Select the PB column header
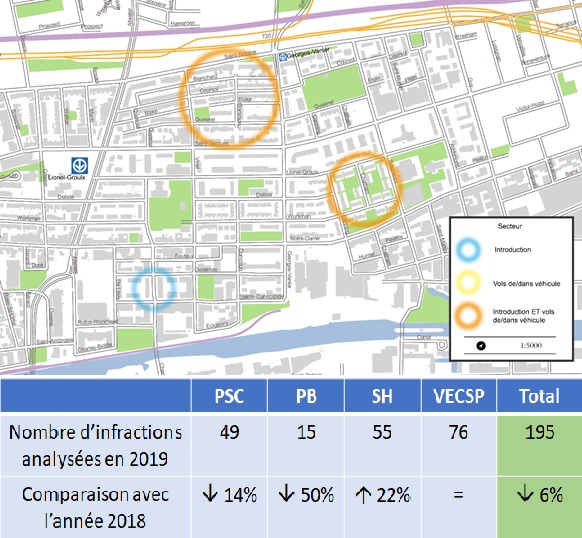 pyautogui.click(x=306, y=396)
